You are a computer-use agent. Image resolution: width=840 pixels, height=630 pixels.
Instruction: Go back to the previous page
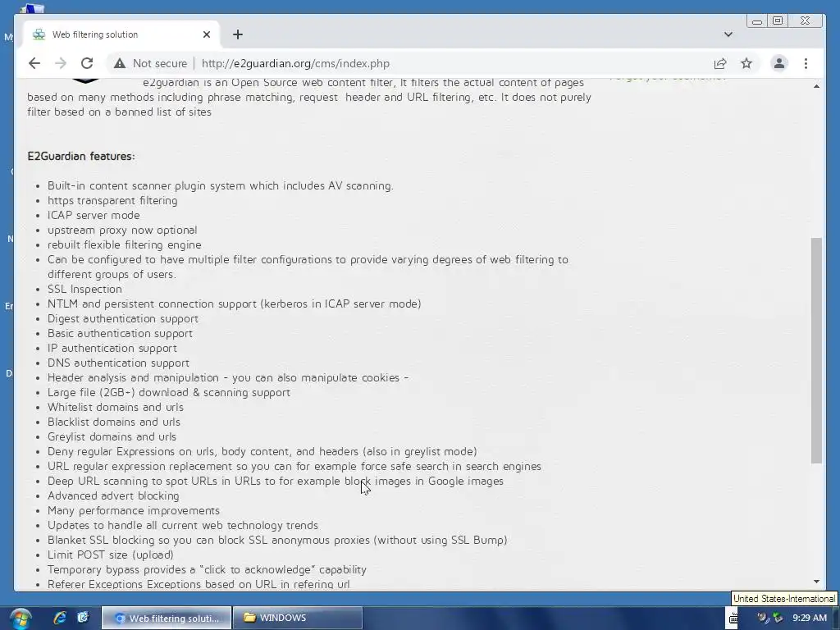[34, 63]
